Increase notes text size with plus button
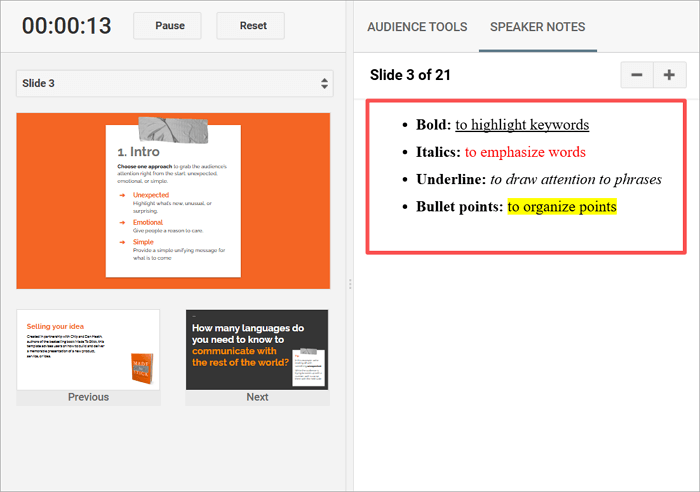Screen dimensions: 700x492 (668, 75)
